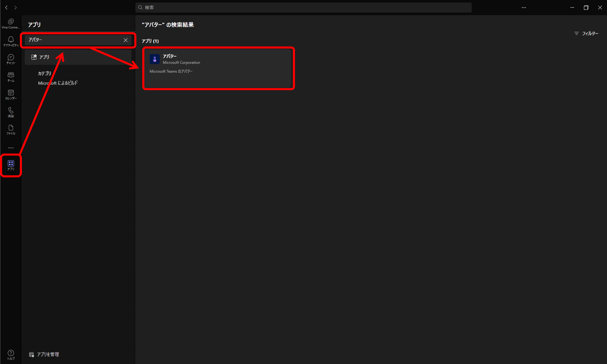Clear the アバター search text

(125, 40)
